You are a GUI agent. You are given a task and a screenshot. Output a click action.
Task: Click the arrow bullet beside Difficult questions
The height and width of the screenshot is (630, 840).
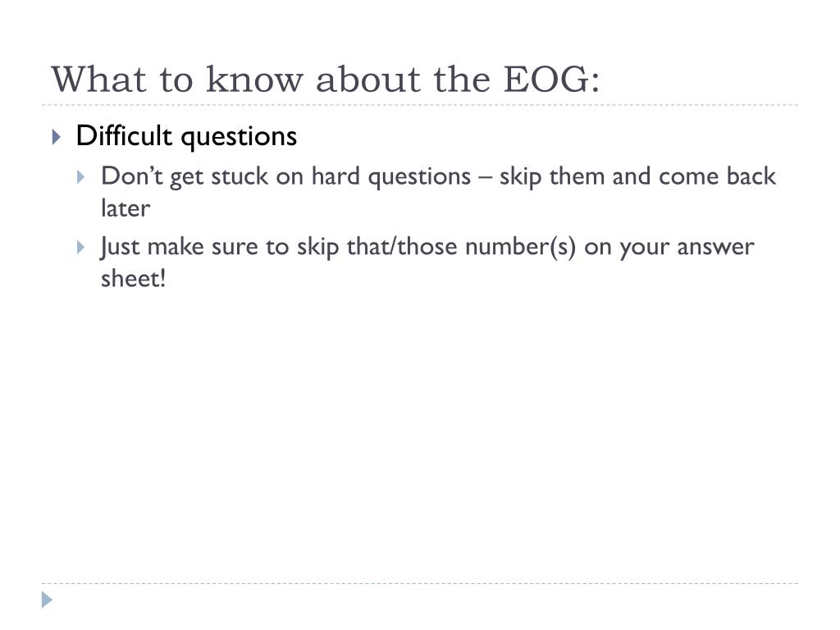(x=57, y=137)
